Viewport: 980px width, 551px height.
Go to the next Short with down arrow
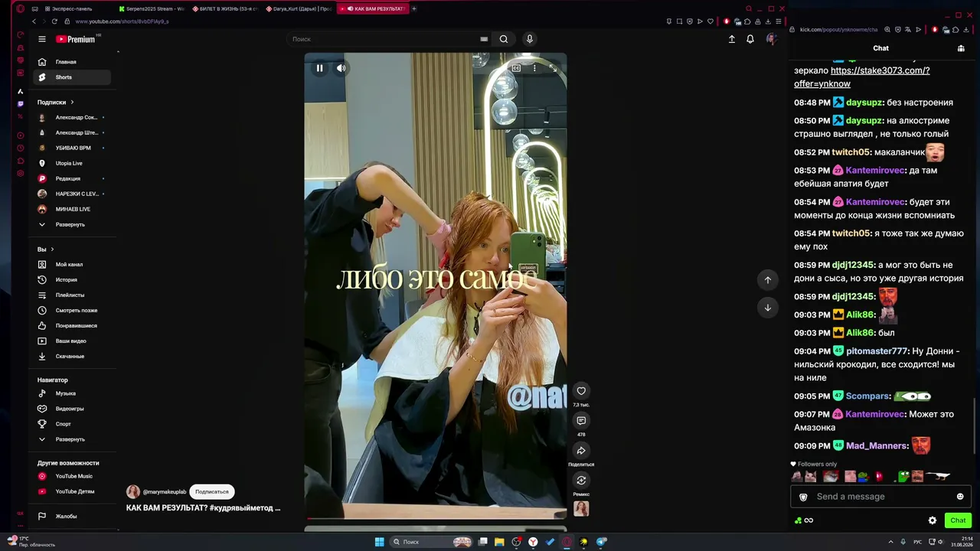tap(768, 308)
